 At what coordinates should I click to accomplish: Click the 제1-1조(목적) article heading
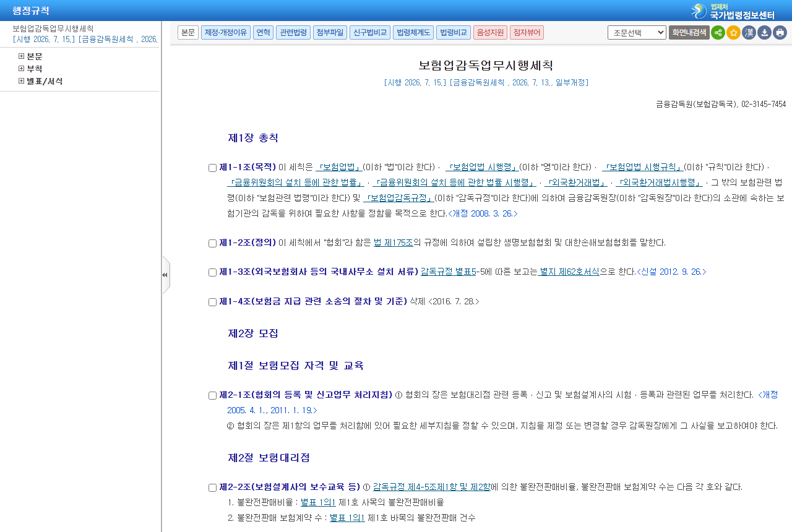click(247, 167)
